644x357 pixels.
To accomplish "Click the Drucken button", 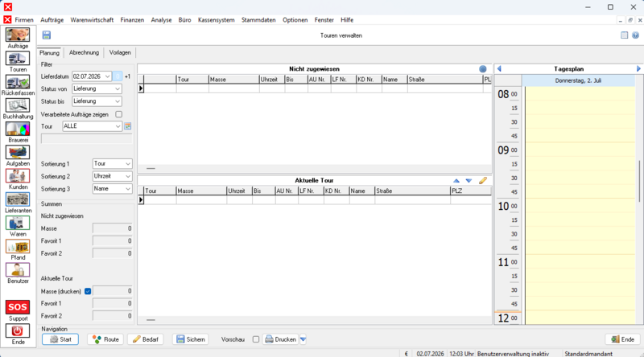I will coord(280,339).
